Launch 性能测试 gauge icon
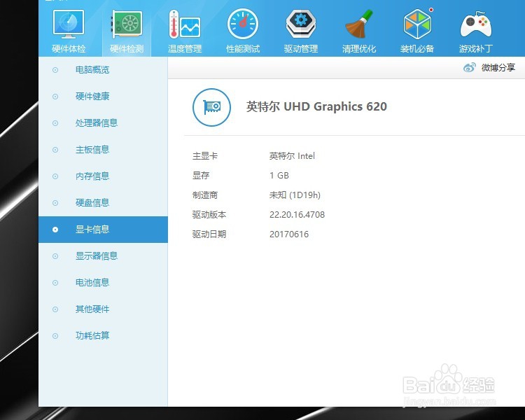The width and height of the screenshot is (525, 420). [243, 24]
